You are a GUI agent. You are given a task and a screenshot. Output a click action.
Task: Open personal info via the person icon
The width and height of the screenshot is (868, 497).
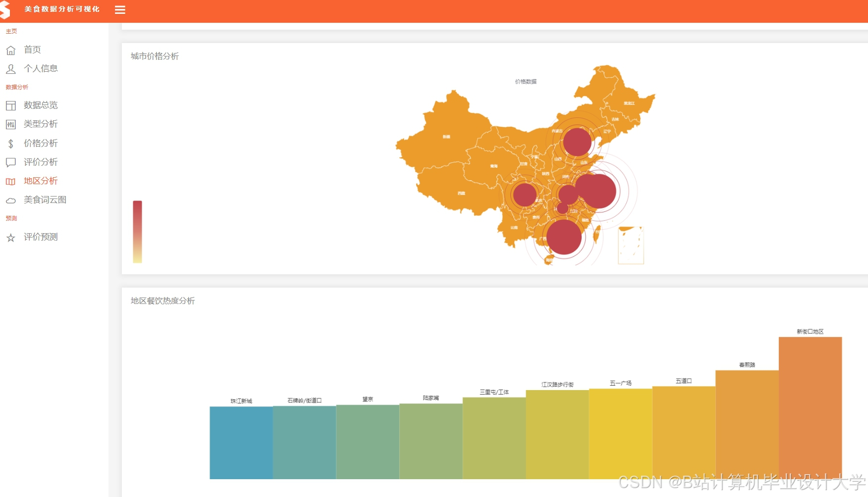coord(11,69)
